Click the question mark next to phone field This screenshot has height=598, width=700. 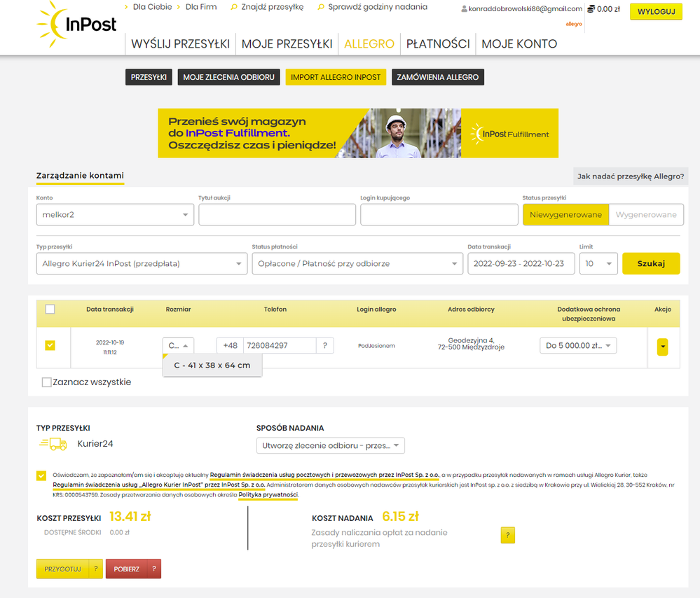325,345
